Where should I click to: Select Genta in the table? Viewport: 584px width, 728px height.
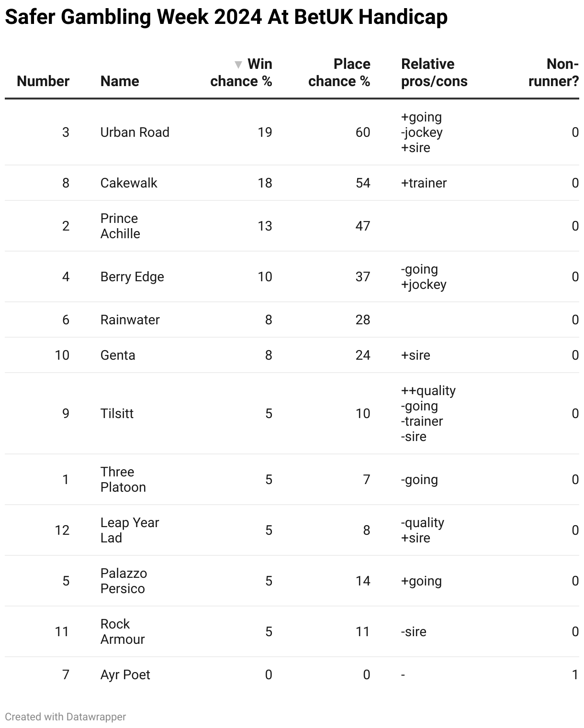[118, 355]
